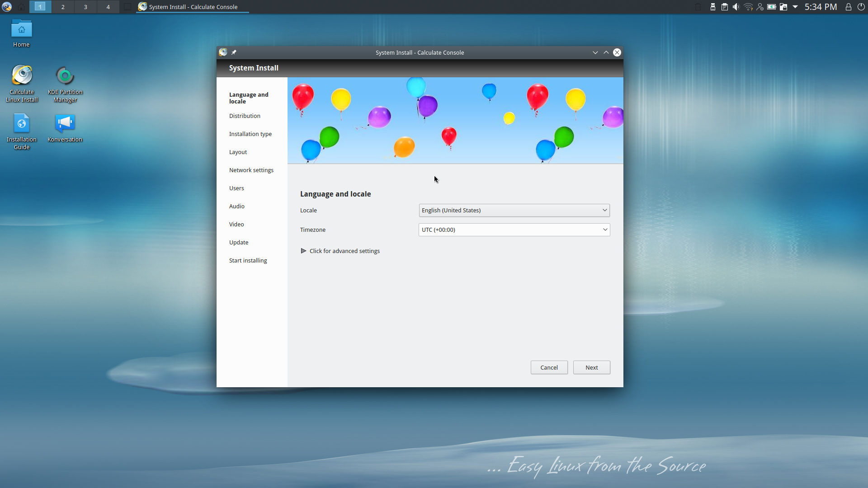Click the Network settings sidebar item
868x488 pixels.
(251, 170)
